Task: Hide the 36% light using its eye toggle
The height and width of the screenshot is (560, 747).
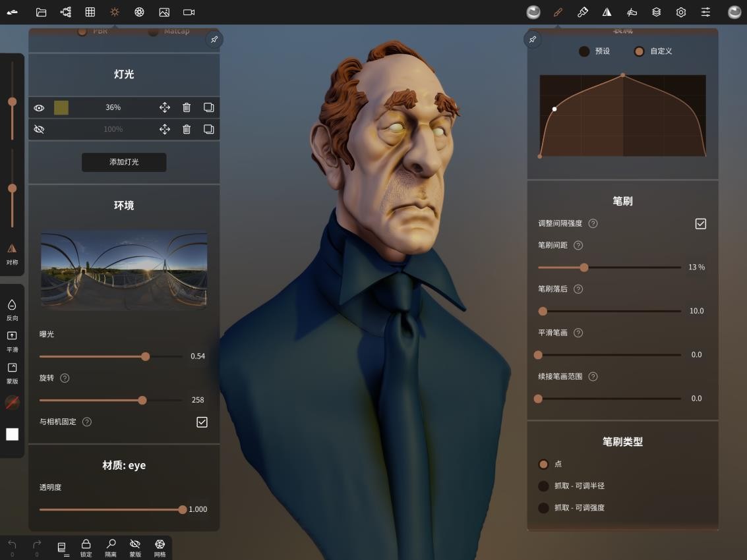Action: 39,107
